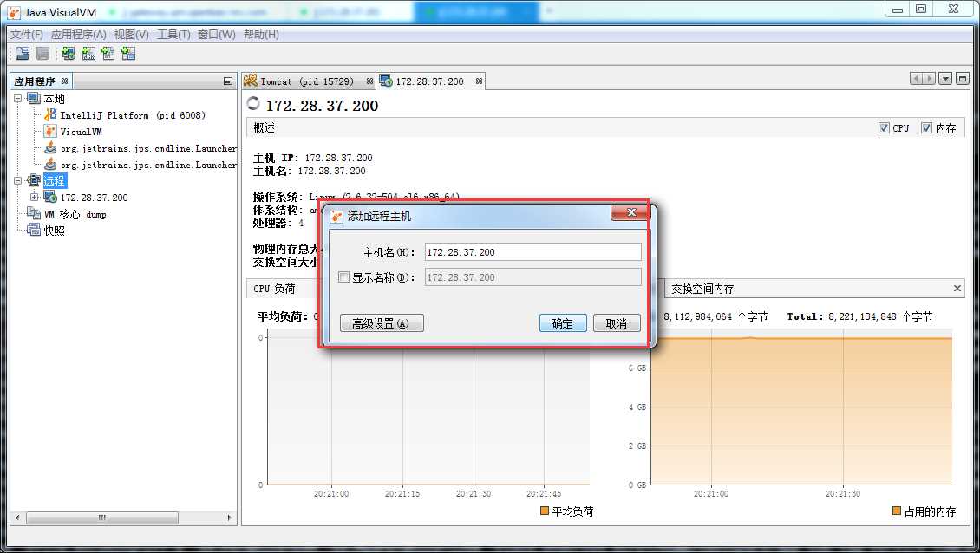The height and width of the screenshot is (553, 980).
Task: Open the 文件(F) menu
Action: [27, 35]
